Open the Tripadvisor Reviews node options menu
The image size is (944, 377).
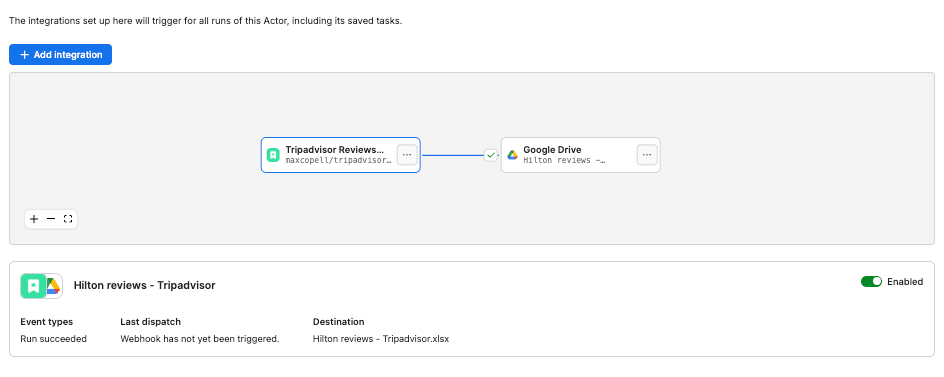point(407,155)
